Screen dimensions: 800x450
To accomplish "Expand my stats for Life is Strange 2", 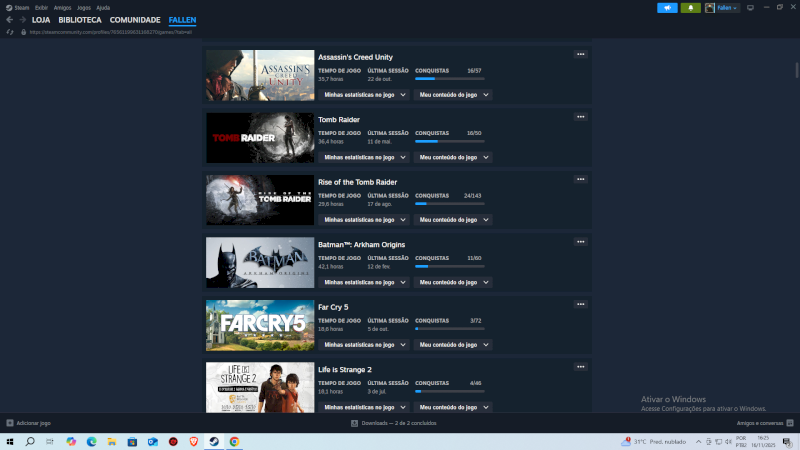I will pos(364,407).
